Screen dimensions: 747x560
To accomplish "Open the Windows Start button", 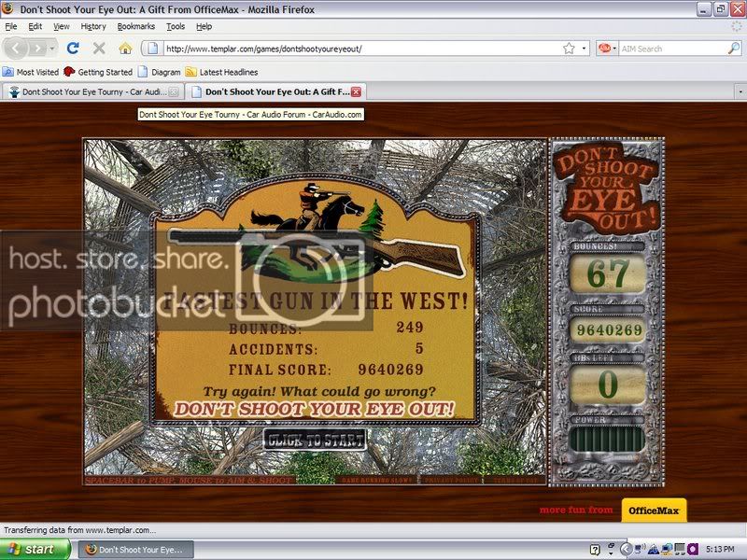I will tap(35, 550).
